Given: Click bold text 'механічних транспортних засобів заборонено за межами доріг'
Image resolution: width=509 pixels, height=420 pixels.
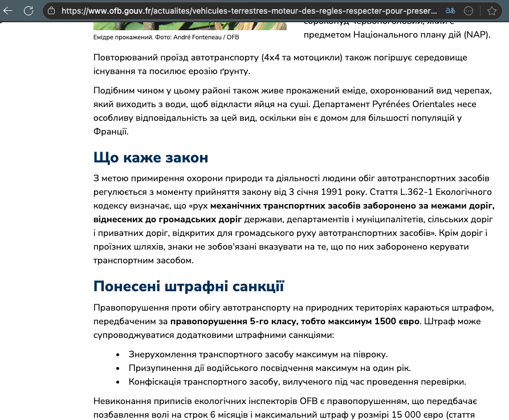Looking at the screenshot, I should (x=352, y=206).
